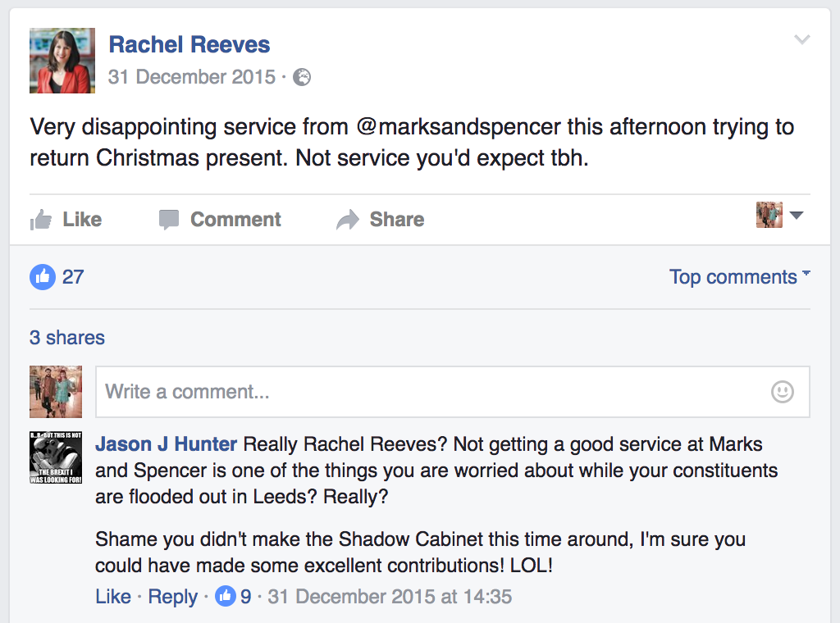Click the blue like reaction icon beside 27
The image size is (840, 623).
point(43,277)
